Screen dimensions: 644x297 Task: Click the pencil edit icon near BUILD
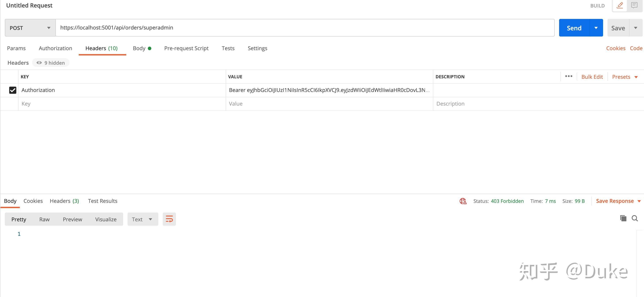coord(620,5)
